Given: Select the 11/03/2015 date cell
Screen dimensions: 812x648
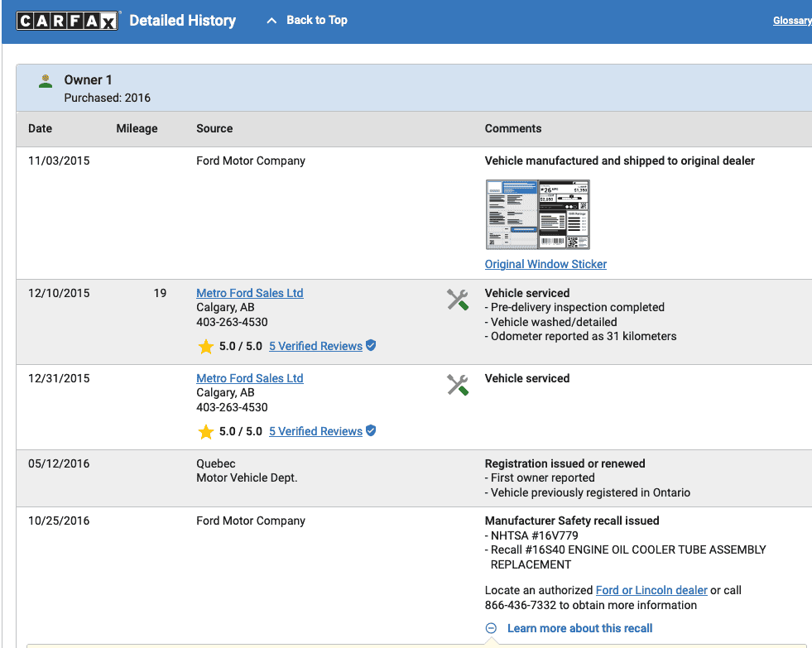Looking at the screenshot, I should [59, 161].
